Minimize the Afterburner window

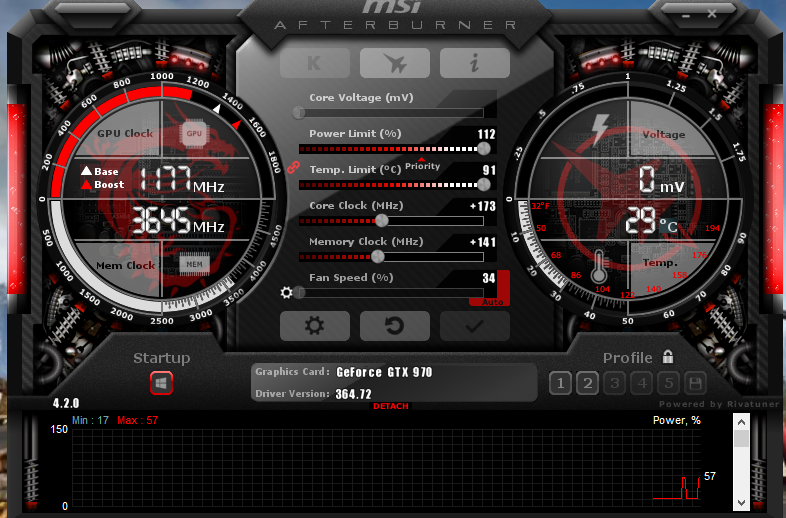[686, 16]
